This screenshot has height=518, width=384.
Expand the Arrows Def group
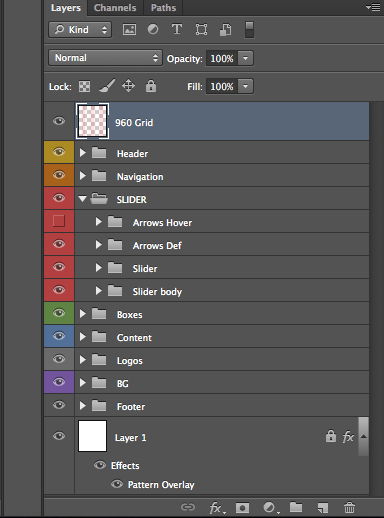point(98,245)
